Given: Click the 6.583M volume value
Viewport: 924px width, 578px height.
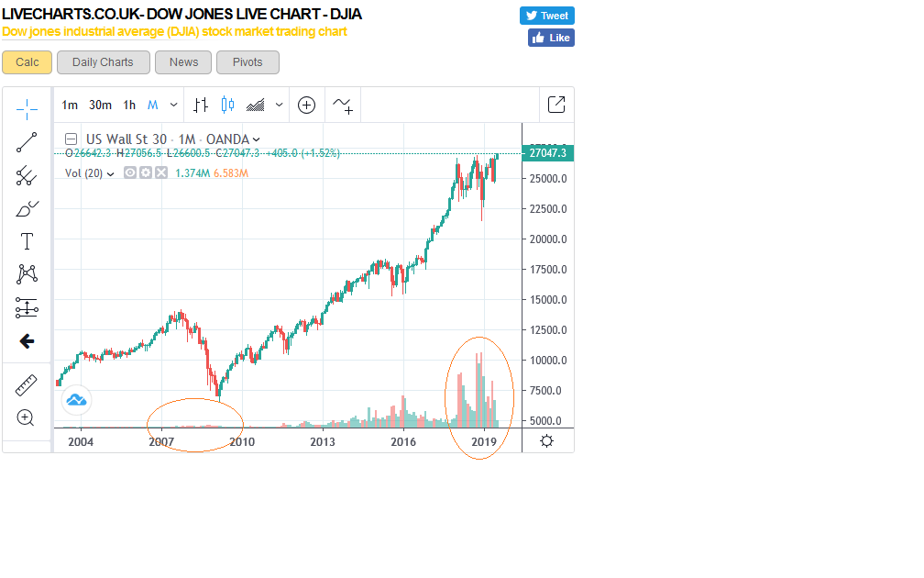Looking at the screenshot, I should pos(230,173).
